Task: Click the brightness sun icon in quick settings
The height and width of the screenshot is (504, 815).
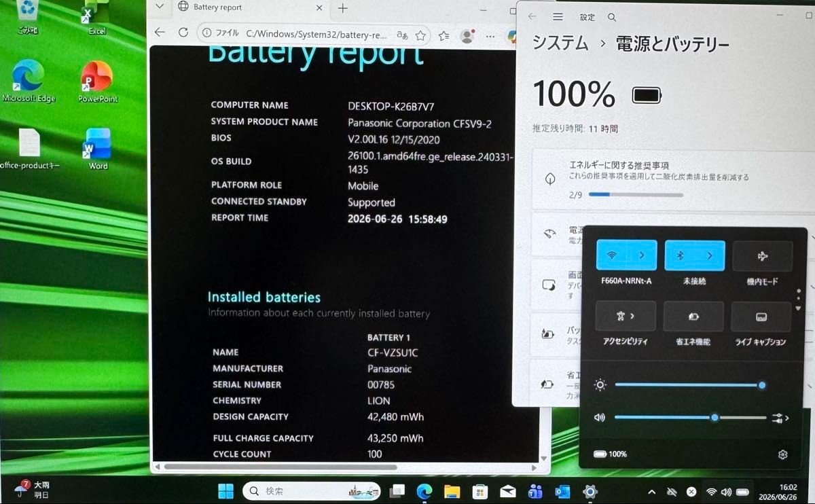Action: (600, 385)
